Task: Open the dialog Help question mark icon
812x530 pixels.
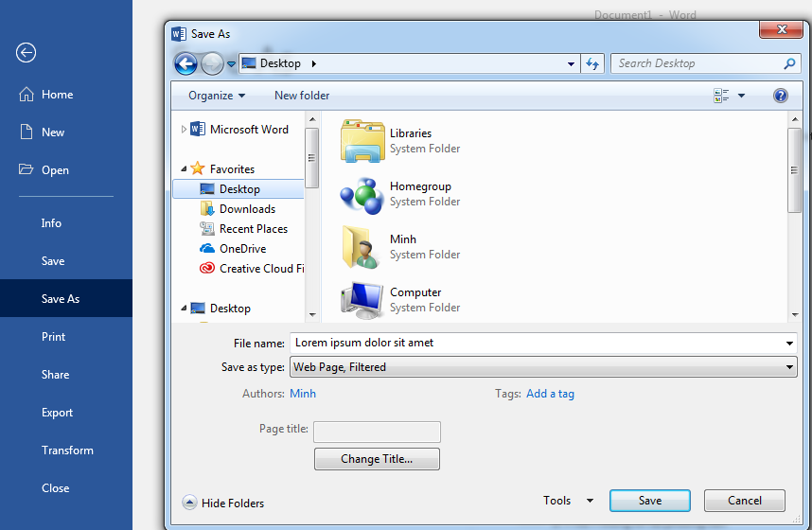Action: tap(781, 96)
